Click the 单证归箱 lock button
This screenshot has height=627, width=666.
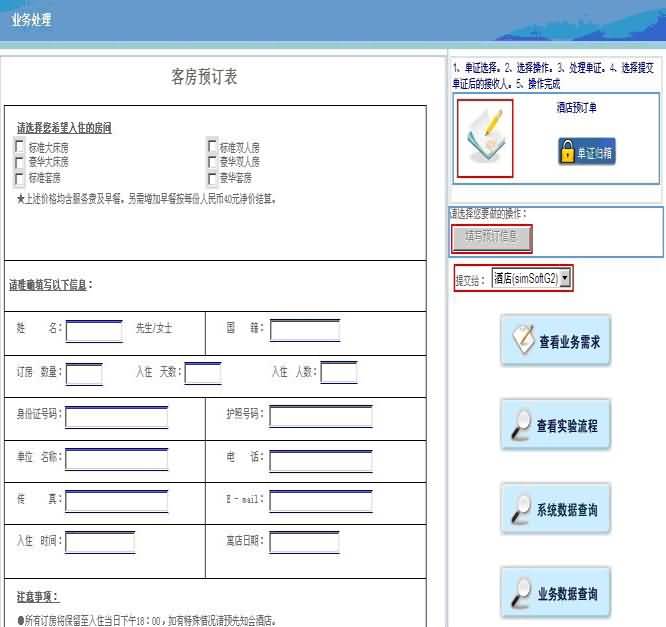coord(586,153)
